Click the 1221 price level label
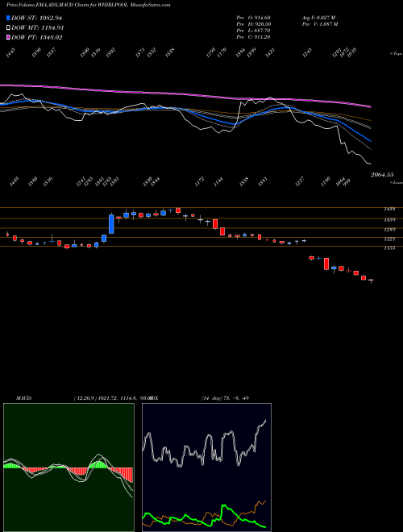This screenshot has width=403, height=532. pyautogui.click(x=389, y=239)
